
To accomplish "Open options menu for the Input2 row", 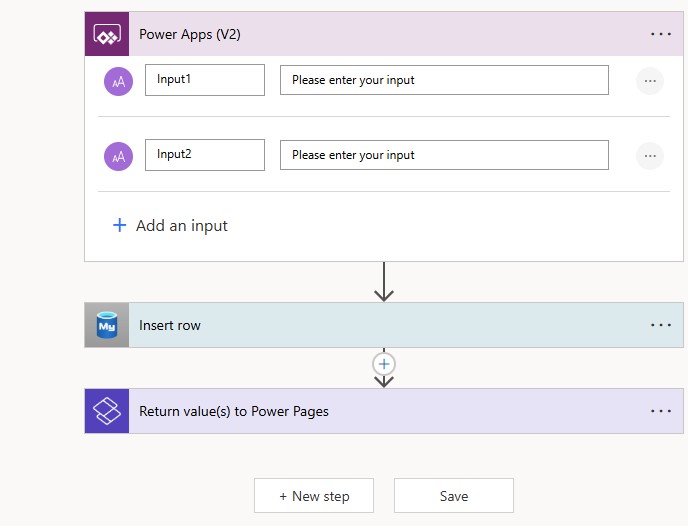I will [650, 156].
